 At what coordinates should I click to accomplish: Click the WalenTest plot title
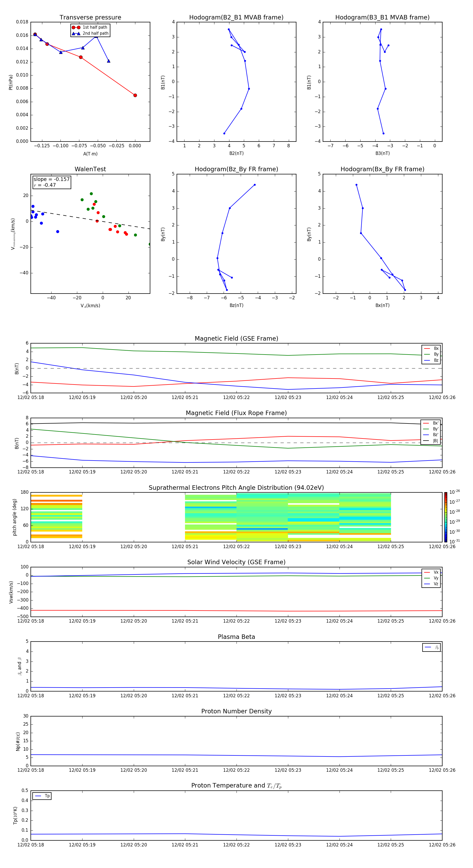click(x=90, y=169)
